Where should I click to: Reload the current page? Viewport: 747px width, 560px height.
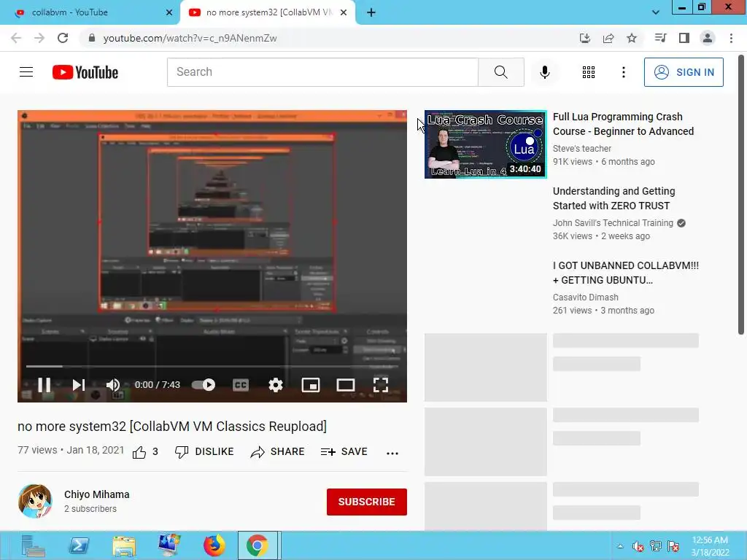click(63, 38)
